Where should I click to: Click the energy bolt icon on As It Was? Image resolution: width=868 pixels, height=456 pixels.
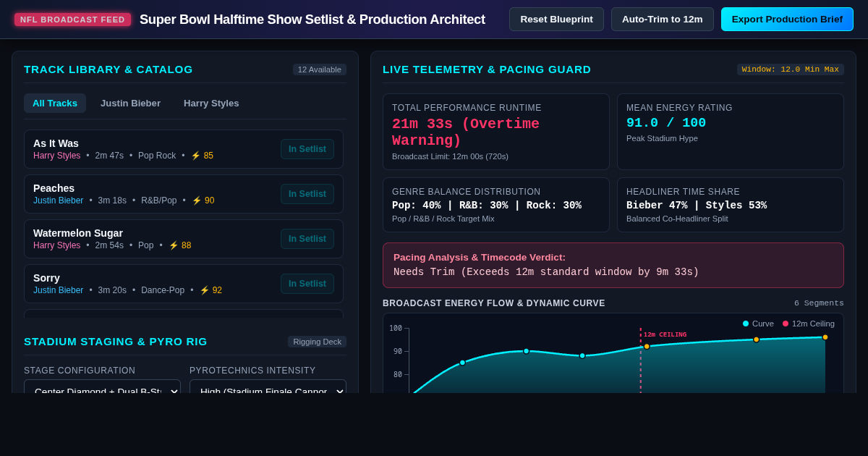pos(195,156)
